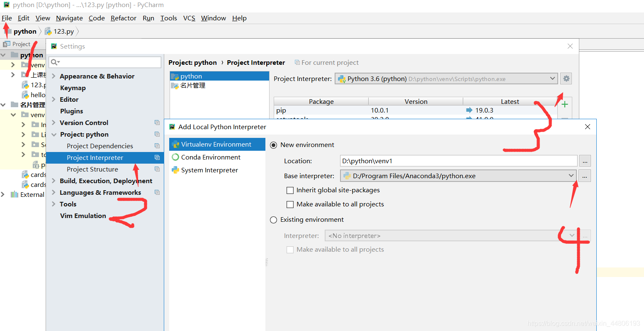
Task: Click per-project icon beside Version Control
Action: (157, 123)
